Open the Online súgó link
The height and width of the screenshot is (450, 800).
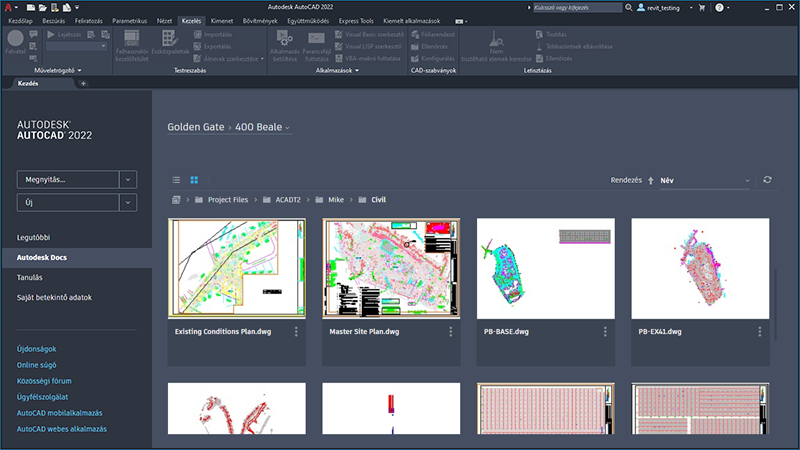(x=37, y=365)
